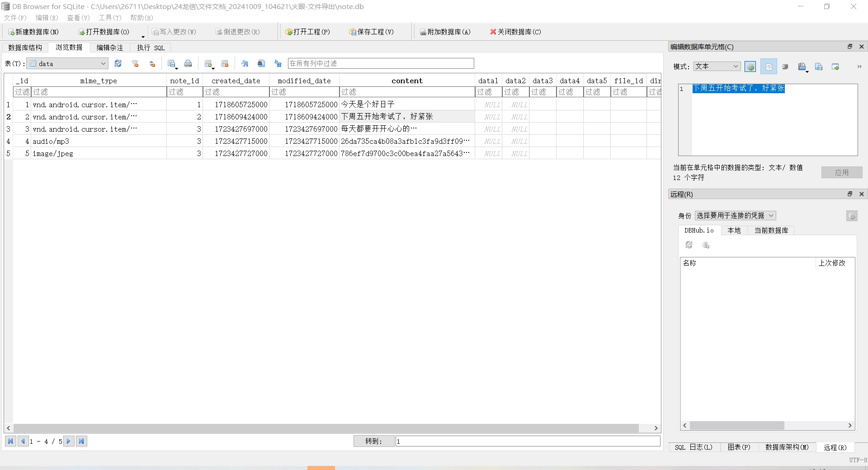Focus the go-to row number field

pyautogui.click(x=528, y=441)
